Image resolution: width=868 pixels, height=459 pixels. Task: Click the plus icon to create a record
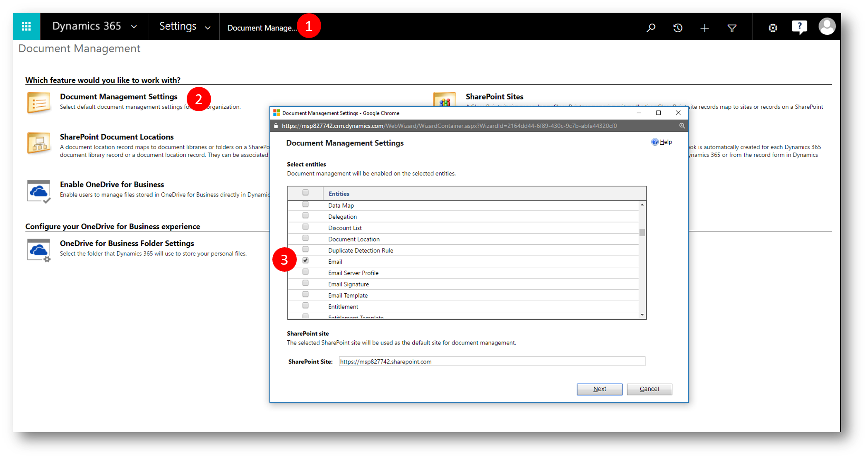(x=704, y=28)
